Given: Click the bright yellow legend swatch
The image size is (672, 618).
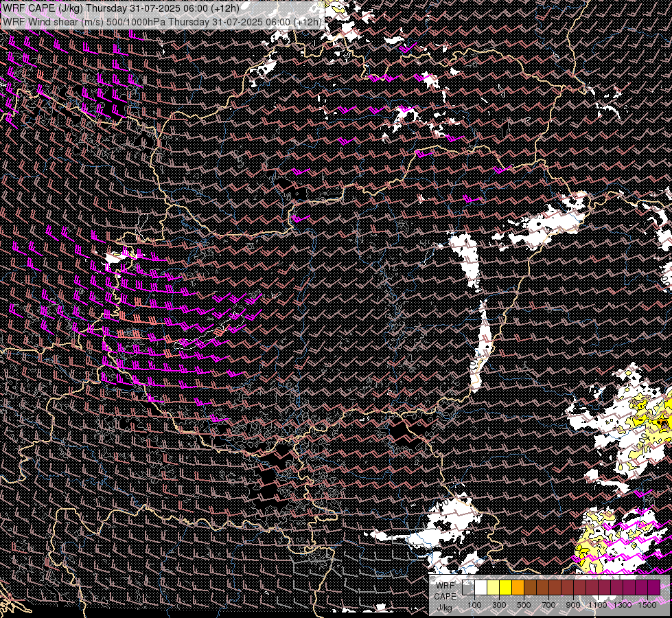Looking at the screenshot, I should pos(506,588).
